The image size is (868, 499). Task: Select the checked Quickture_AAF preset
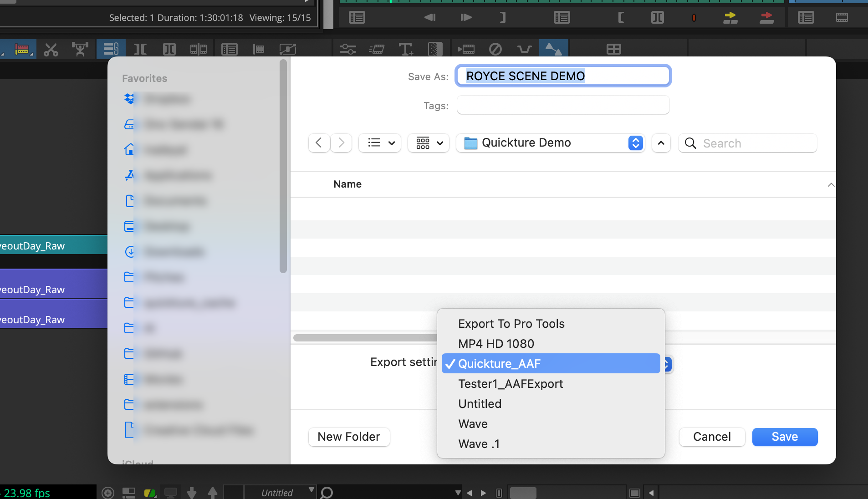coord(551,363)
